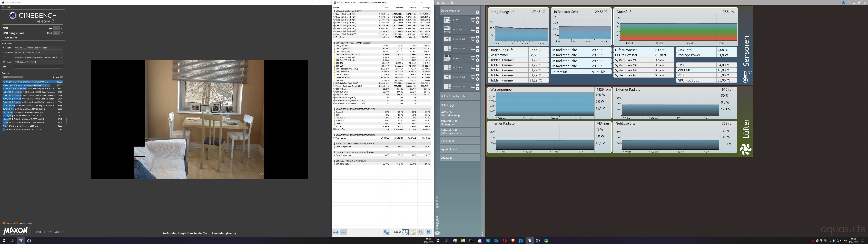Expand Playground section in aquasuite
The height and width of the screenshot is (244, 868).
(x=460, y=140)
